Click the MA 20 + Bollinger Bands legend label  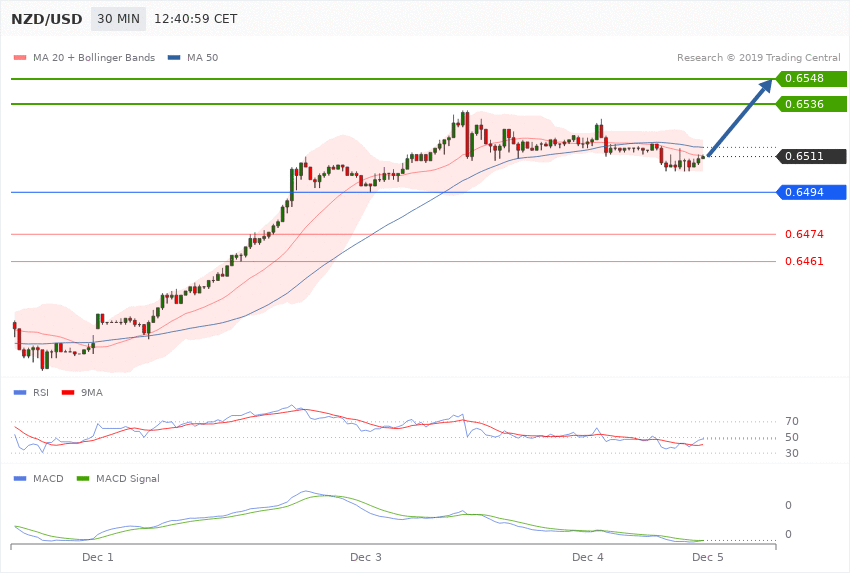pyautogui.click(x=94, y=57)
